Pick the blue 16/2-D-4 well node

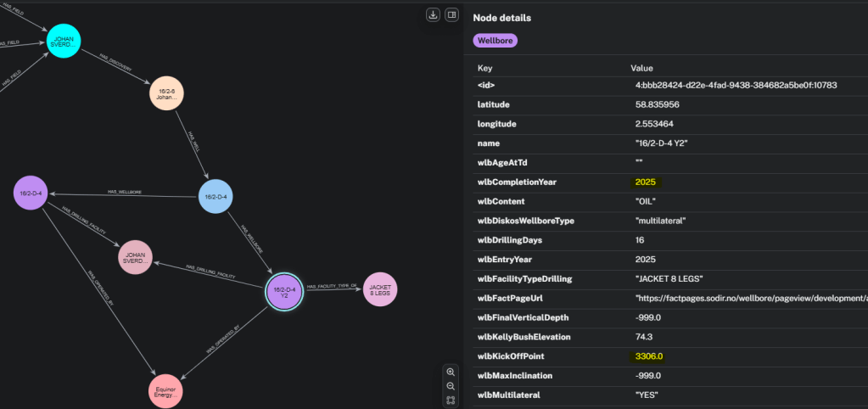[x=216, y=197]
